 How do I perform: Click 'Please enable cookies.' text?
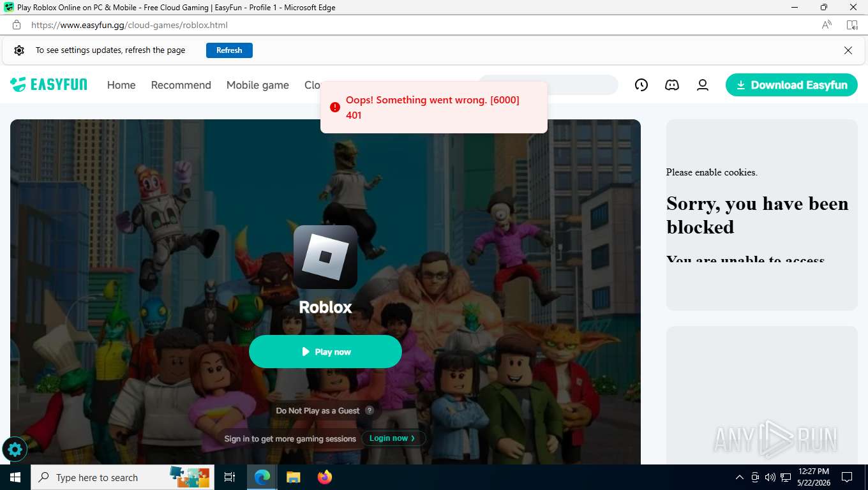[x=712, y=172]
